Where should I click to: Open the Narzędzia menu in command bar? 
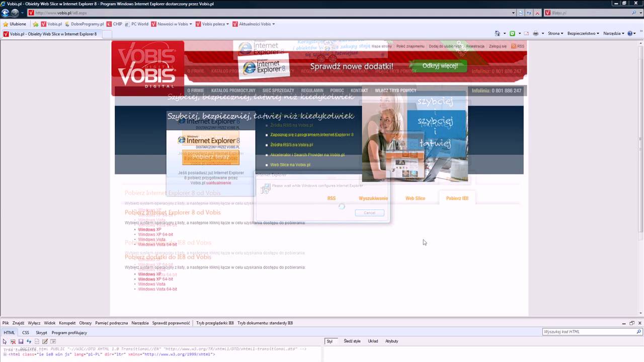[x=613, y=34]
